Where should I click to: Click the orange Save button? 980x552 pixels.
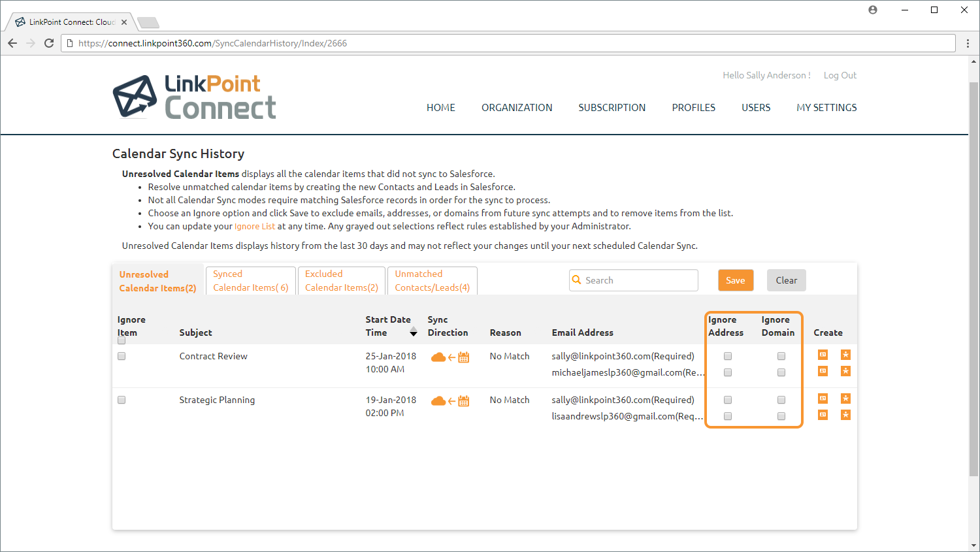[736, 280]
